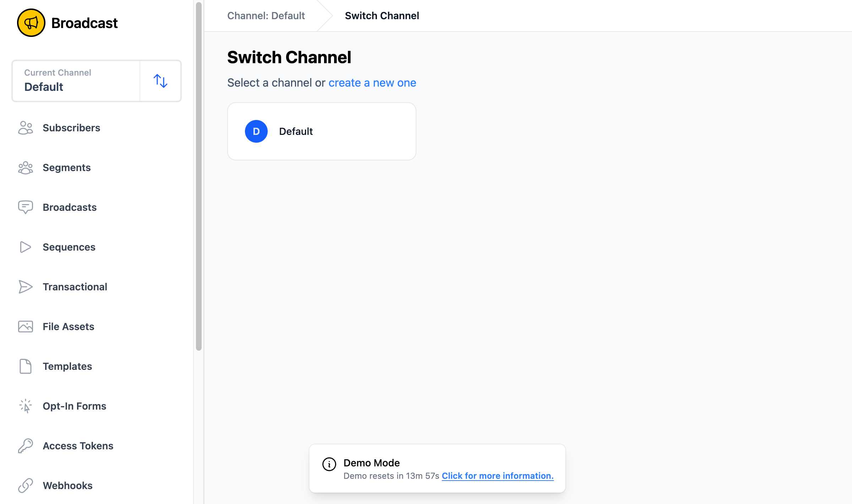Open the Templates page

pyautogui.click(x=67, y=366)
